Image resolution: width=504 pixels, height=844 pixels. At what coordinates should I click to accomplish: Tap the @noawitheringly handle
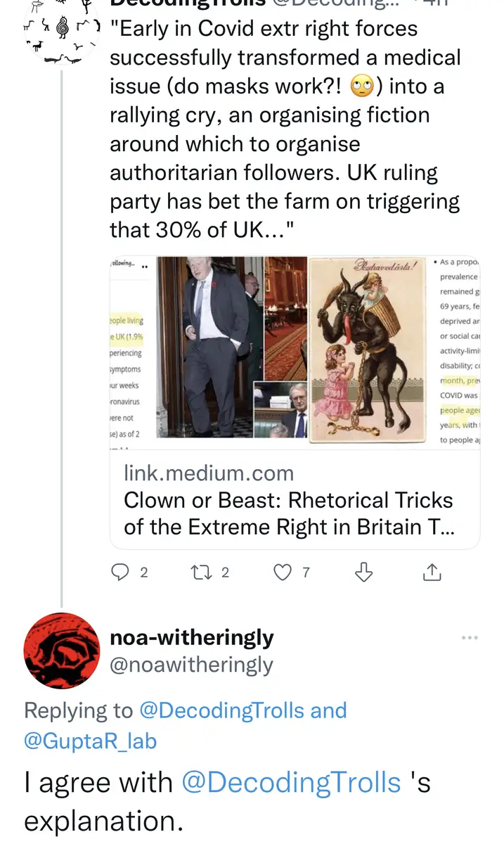point(191,665)
